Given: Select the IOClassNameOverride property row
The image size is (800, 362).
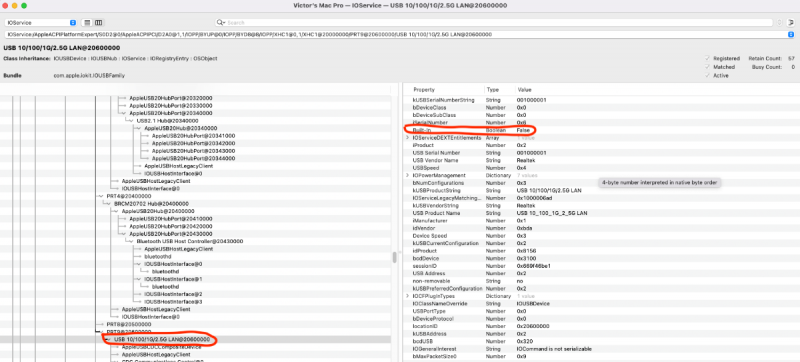Looking at the screenshot, I should coord(601,303).
